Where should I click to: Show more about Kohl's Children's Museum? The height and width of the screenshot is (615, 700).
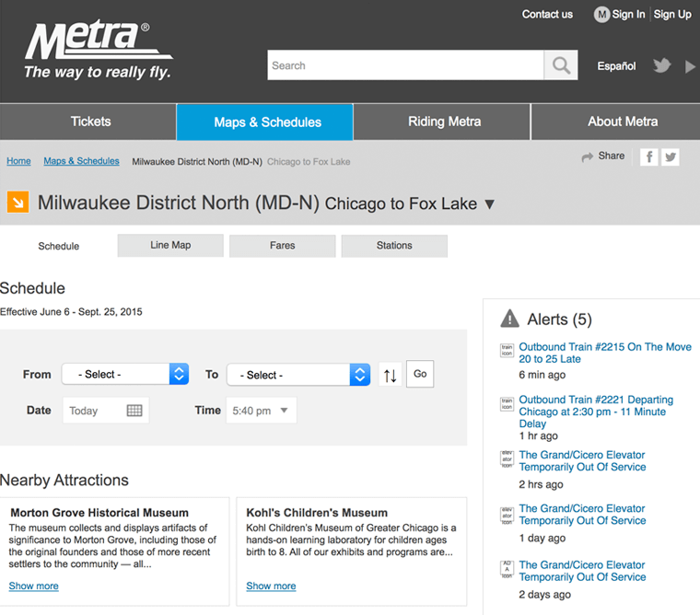pos(271,586)
